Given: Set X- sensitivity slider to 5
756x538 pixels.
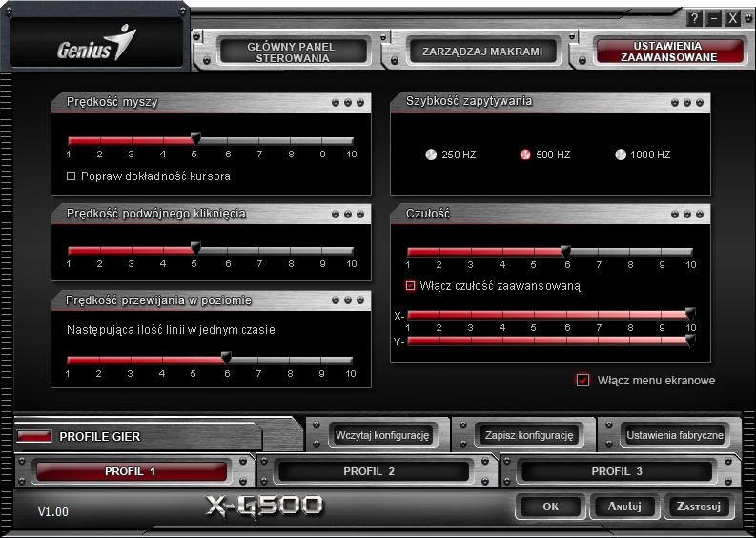Looking at the screenshot, I should [x=534, y=316].
